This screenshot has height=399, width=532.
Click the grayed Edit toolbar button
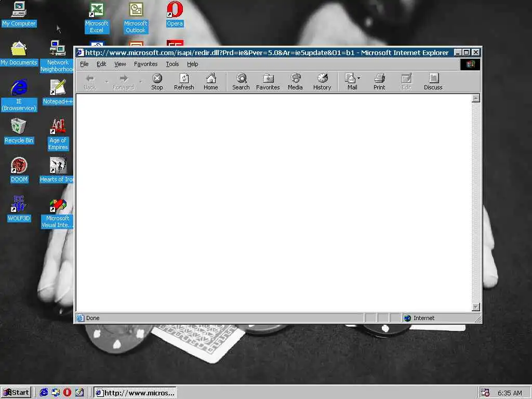tap(406, 82)
